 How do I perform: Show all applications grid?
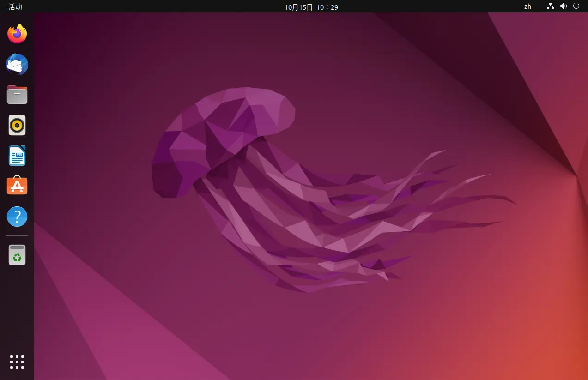tap(17, 362)
